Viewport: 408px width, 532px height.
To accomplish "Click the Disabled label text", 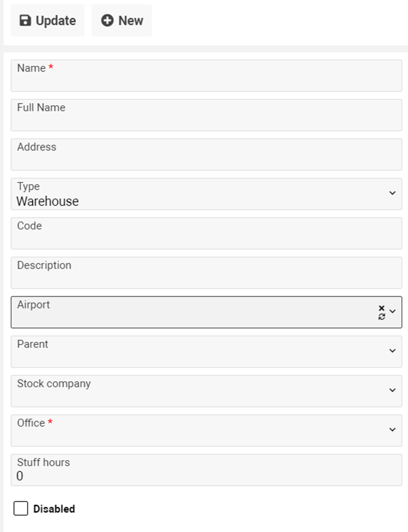I will (x=54, y=509).
